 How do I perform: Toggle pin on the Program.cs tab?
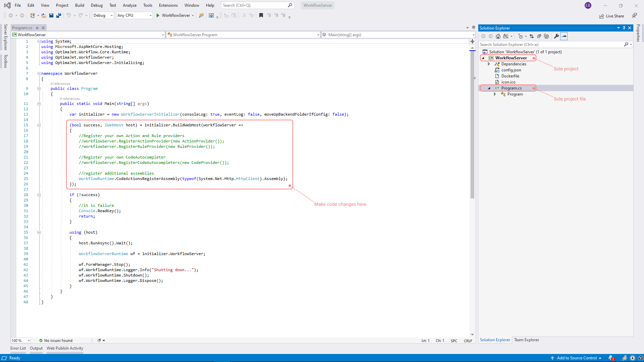point(37,28)
